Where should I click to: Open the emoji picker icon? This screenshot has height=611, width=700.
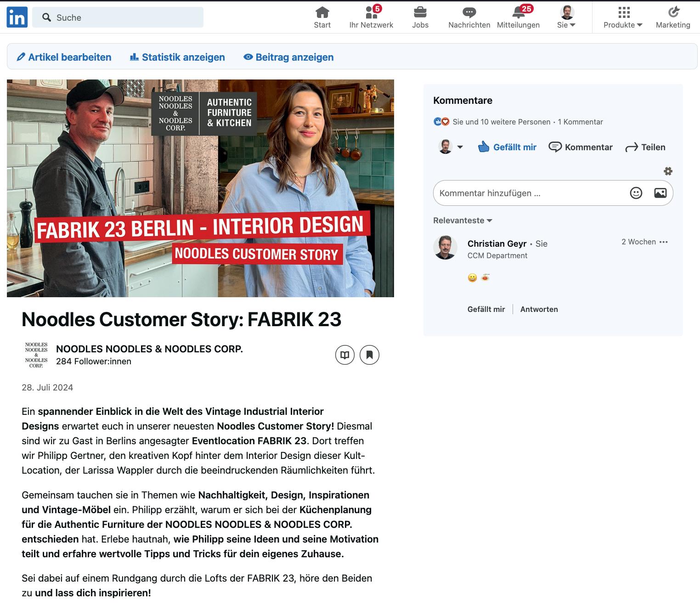tap(636, 193)
